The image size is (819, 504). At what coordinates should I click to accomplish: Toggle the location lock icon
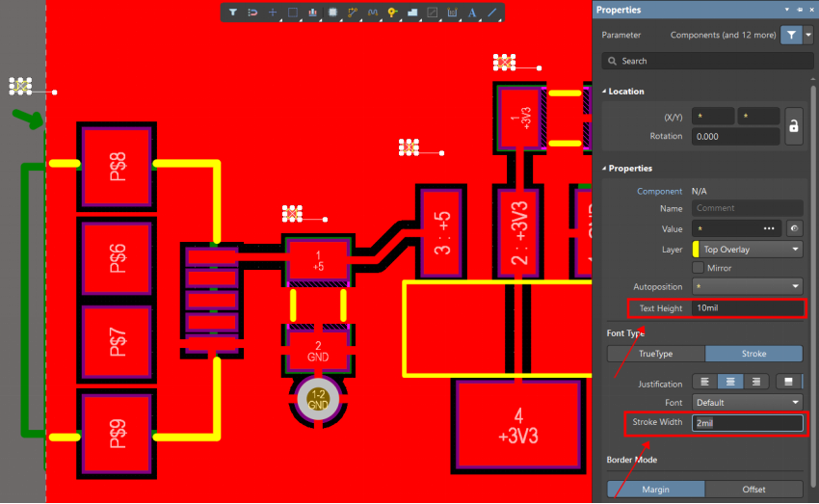[793, 126]
